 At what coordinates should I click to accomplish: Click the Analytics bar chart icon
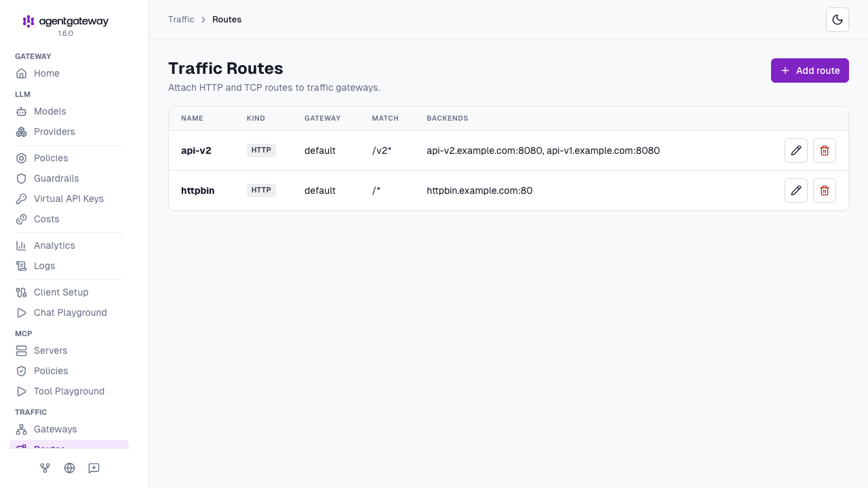click(22, 245)
